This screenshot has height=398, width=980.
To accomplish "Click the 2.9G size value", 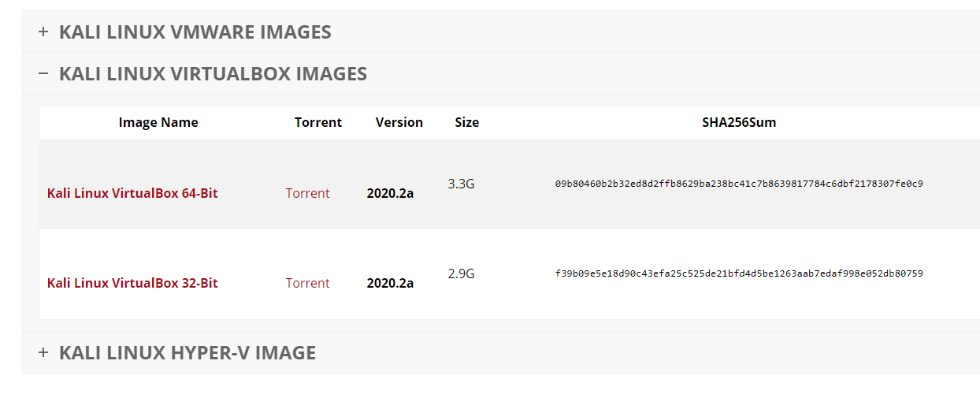I will pyautogui.click(x=461, y=273).
